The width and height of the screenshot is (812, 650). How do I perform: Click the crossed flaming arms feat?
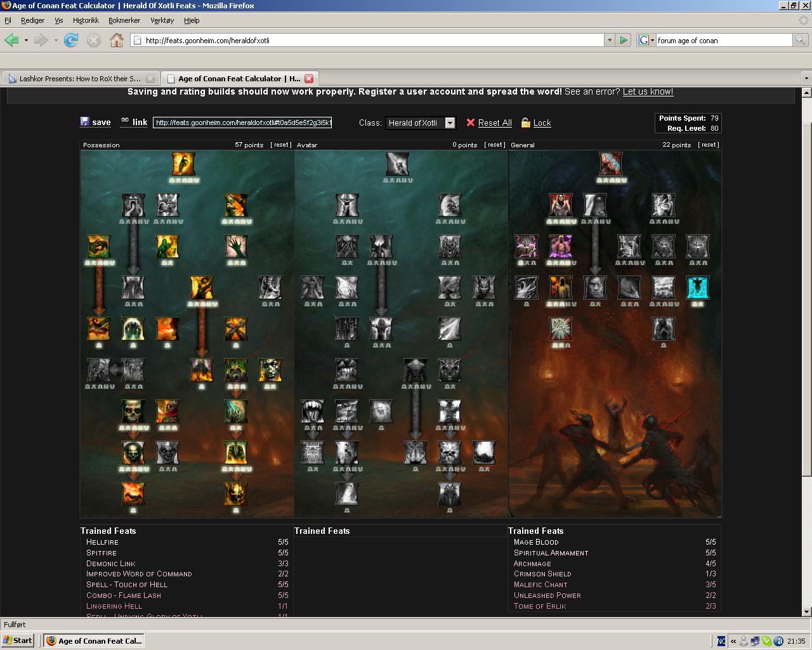coord(236,329)
